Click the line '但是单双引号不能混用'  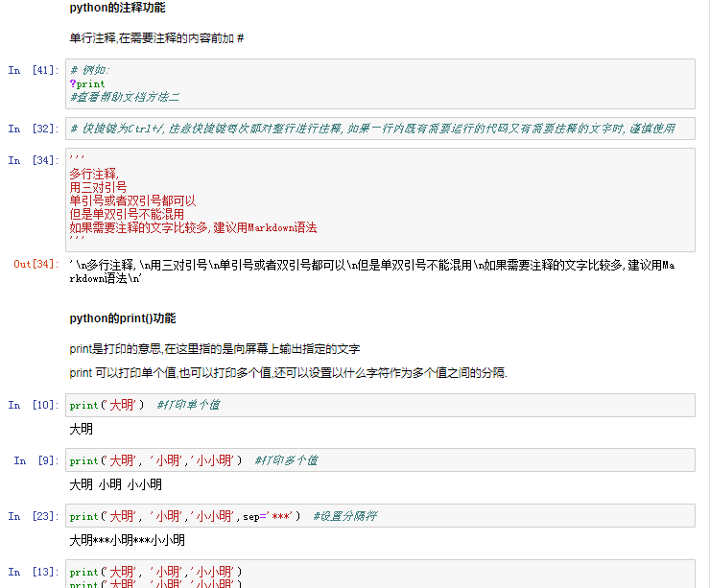pyautogui.click(x=127, y=214)
